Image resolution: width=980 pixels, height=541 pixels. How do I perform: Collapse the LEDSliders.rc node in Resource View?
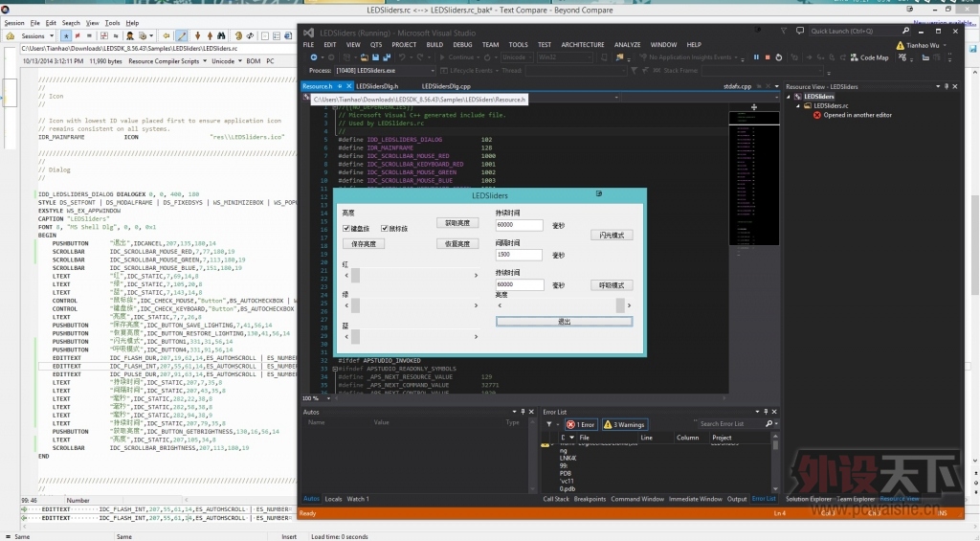coord(798,105)
